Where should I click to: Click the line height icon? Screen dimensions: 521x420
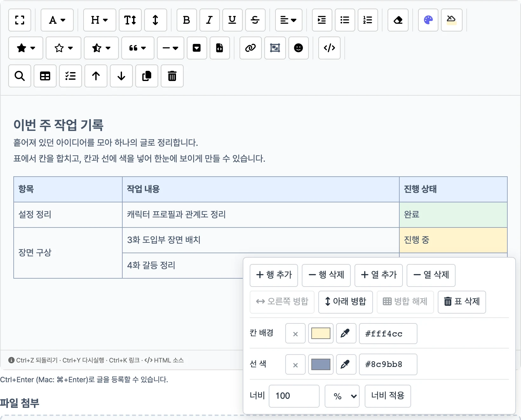click(x=156, y=20)
